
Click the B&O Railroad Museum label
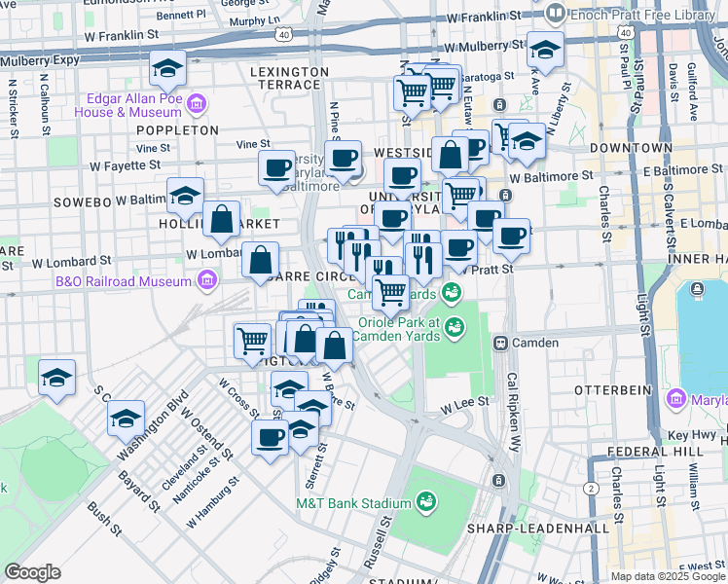[x=124, y=281]
